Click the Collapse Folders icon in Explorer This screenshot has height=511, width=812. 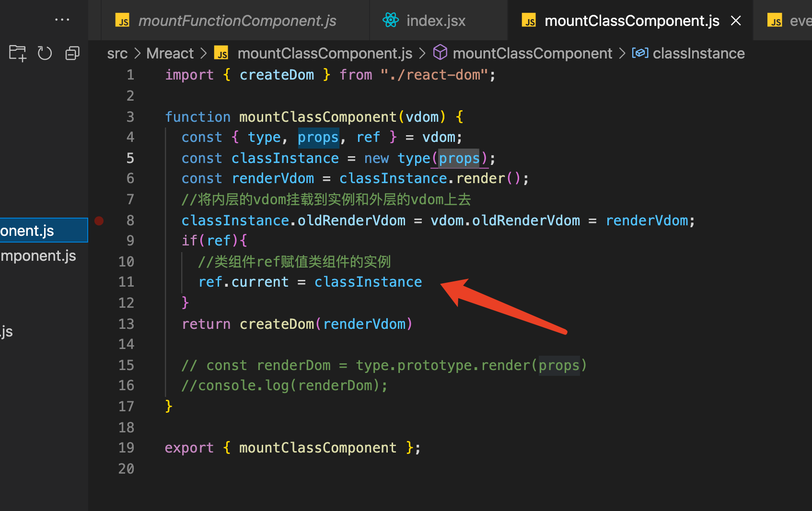pos(72,53)
